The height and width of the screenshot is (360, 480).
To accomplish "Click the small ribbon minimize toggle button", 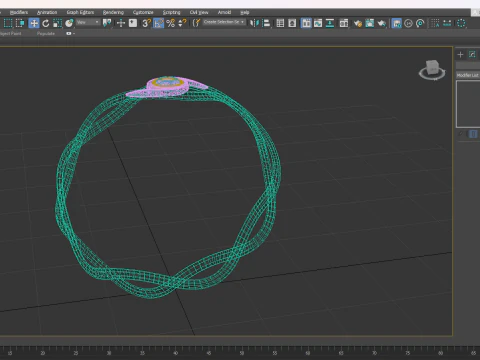I will click(x=69, y=33).
